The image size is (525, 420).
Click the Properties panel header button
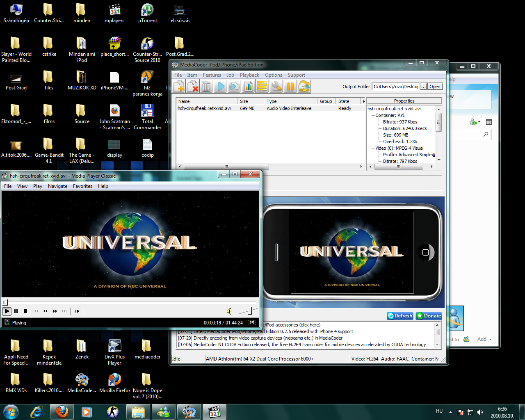[404, 101]
